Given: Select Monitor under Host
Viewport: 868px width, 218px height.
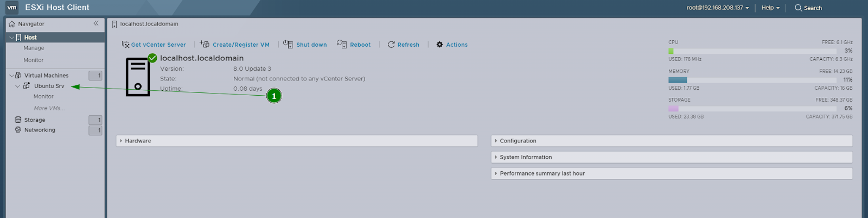Looking at the screenshot, I should pos(34,60).
